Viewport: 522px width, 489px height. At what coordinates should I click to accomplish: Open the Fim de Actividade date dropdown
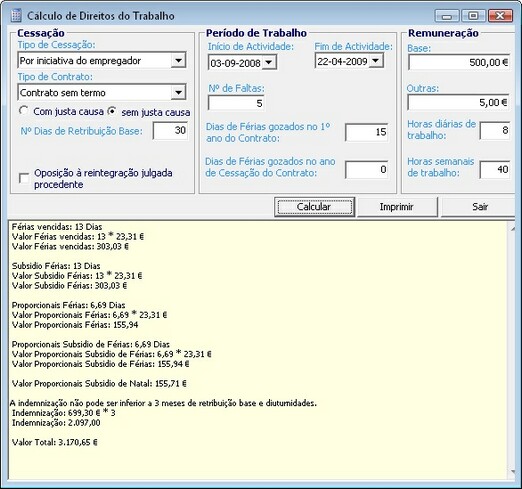(376, 61)
